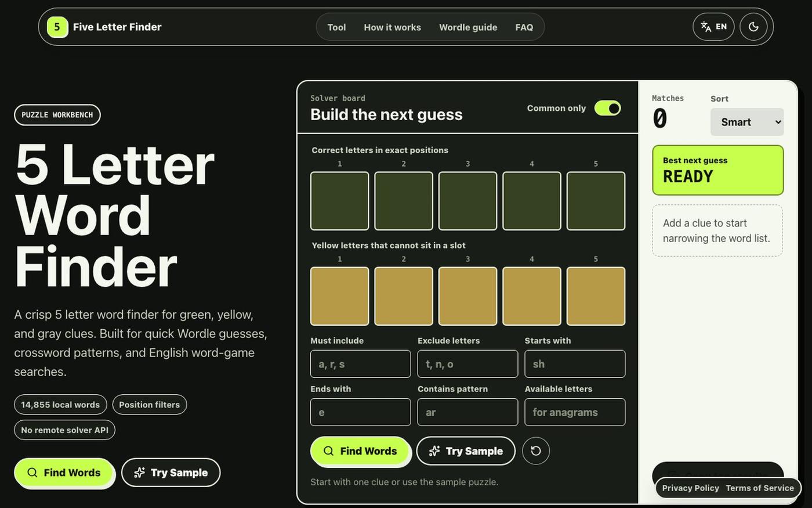This screenshot has height=508, width=812.
Task: Open the Privacy Policy link
Action: tap(691, 488)
